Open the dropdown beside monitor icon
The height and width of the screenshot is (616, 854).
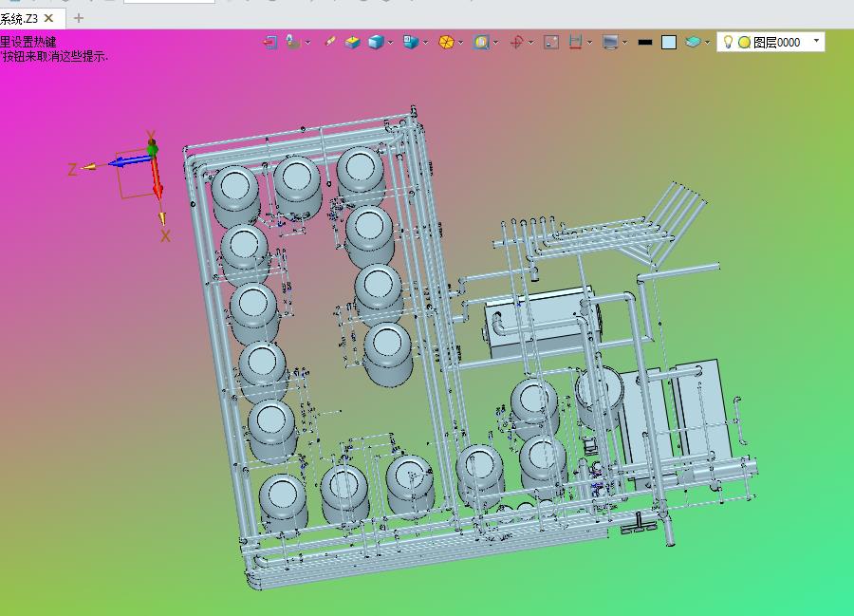[x=624, y=43]
